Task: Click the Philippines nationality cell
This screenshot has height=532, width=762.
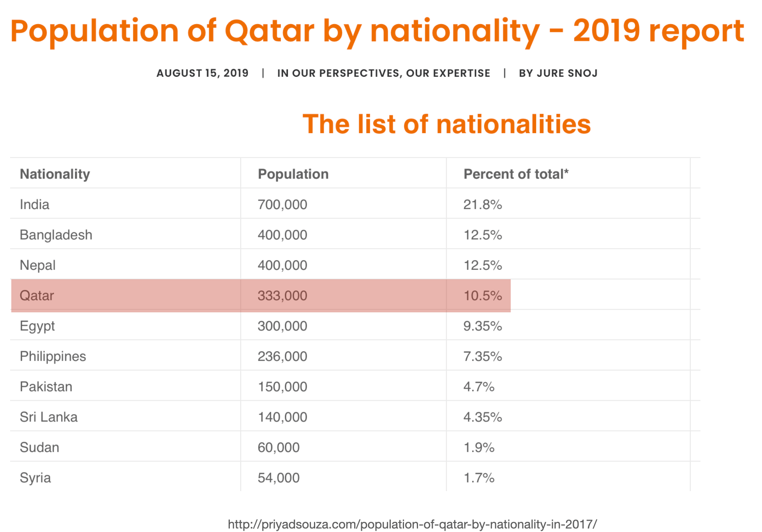Action: (x=53, y=356)
